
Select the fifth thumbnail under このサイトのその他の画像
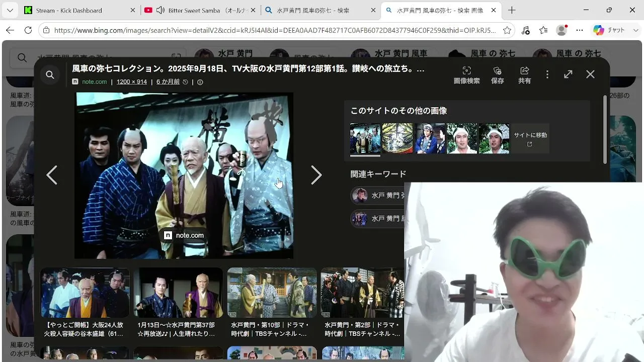[x=494, y=138]
